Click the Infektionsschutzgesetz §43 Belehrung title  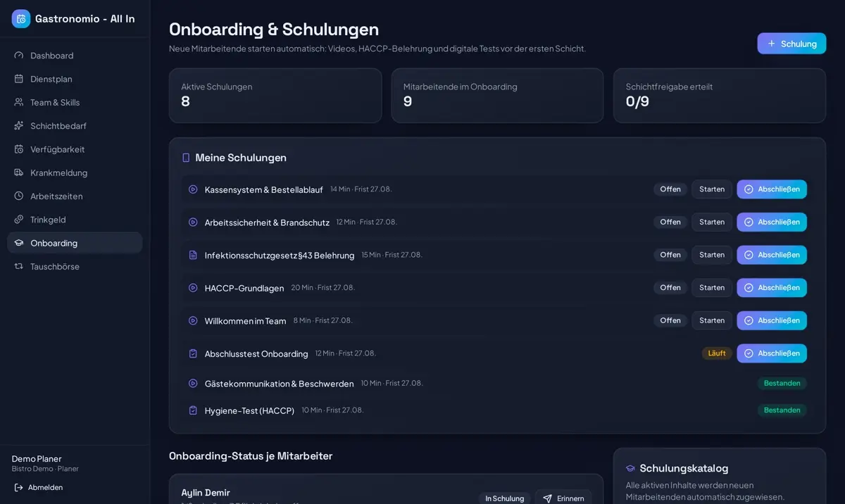point(280,256)
